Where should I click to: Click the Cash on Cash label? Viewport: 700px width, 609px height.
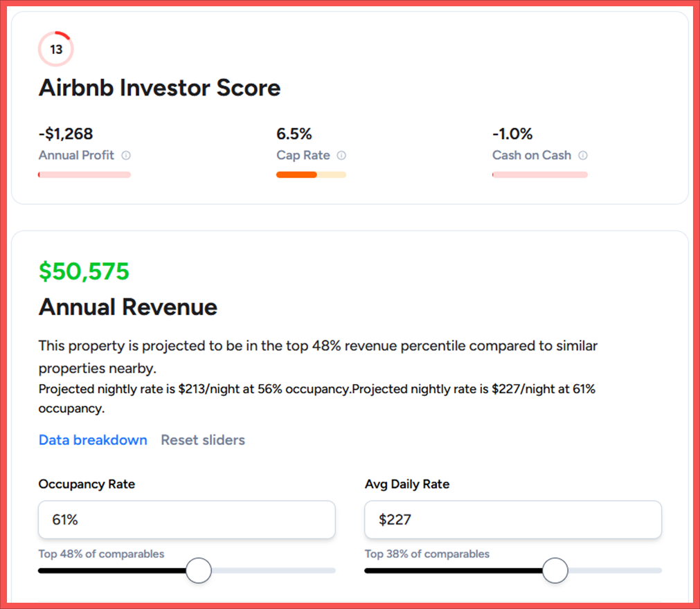(x=532, y=155)
